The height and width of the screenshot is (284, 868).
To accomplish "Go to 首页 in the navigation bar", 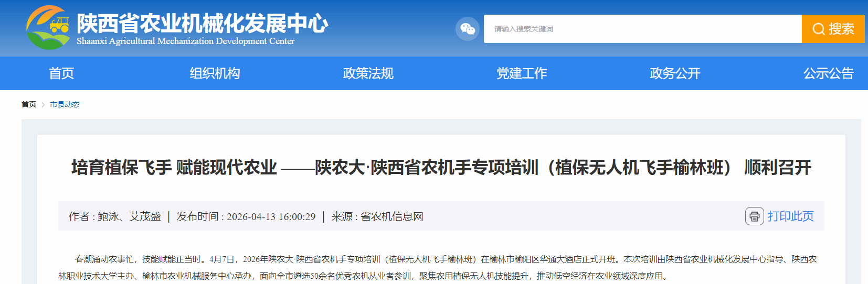I will point(61,73).
